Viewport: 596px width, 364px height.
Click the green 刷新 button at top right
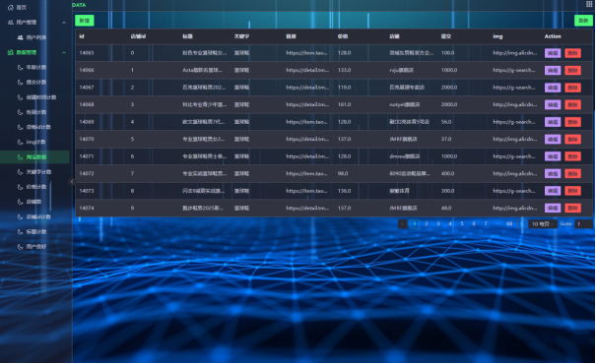(x=583, y=21)
